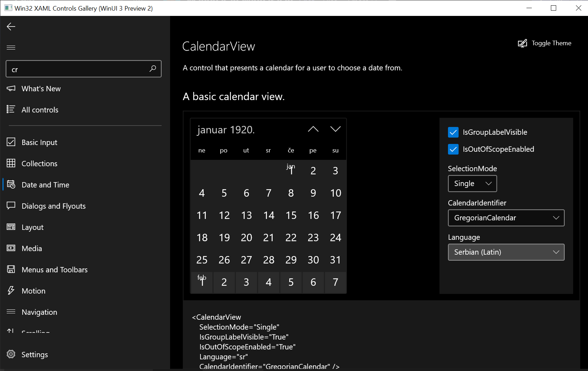Click the Menus and Toolbars icon
588x371 pixels.
[11, 269]
